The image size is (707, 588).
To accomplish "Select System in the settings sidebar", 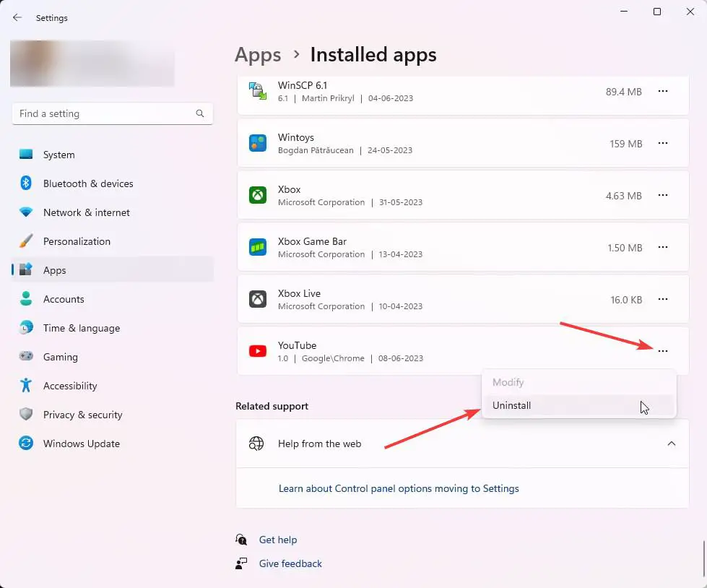I will tap(58, 155).
